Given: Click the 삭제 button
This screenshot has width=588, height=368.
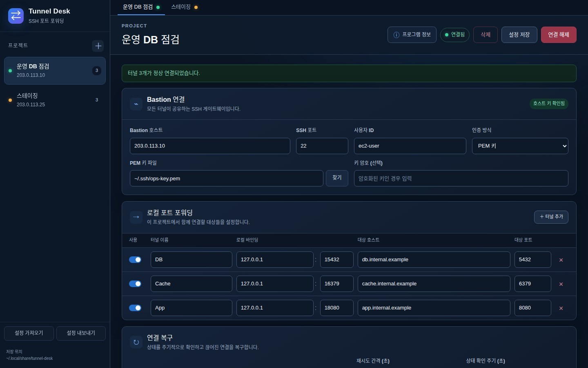Looking at the screenshot, I should 486,35.
